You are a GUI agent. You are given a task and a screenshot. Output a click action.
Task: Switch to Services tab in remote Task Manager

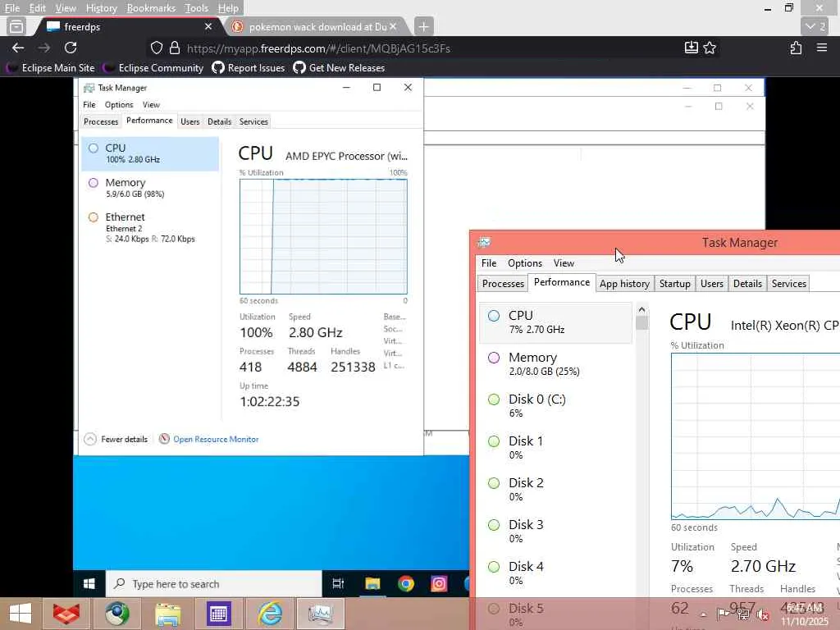pyautogui.click(x=253, y=121)
